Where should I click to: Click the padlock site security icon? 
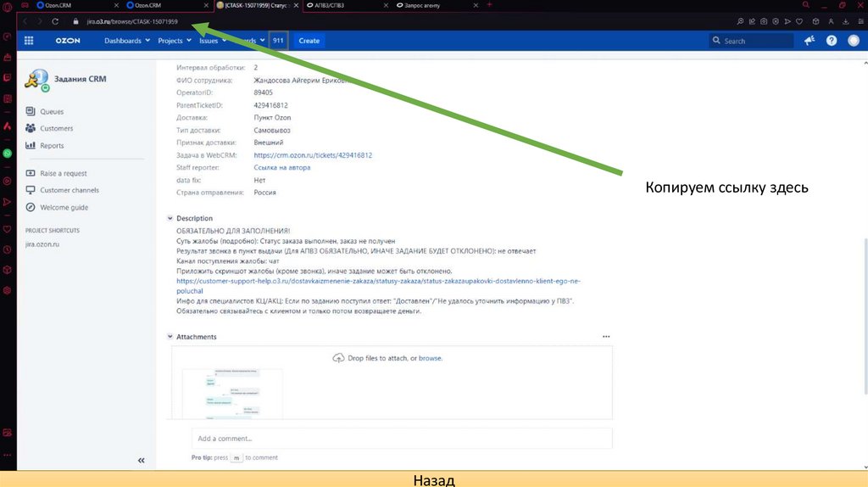75,21
